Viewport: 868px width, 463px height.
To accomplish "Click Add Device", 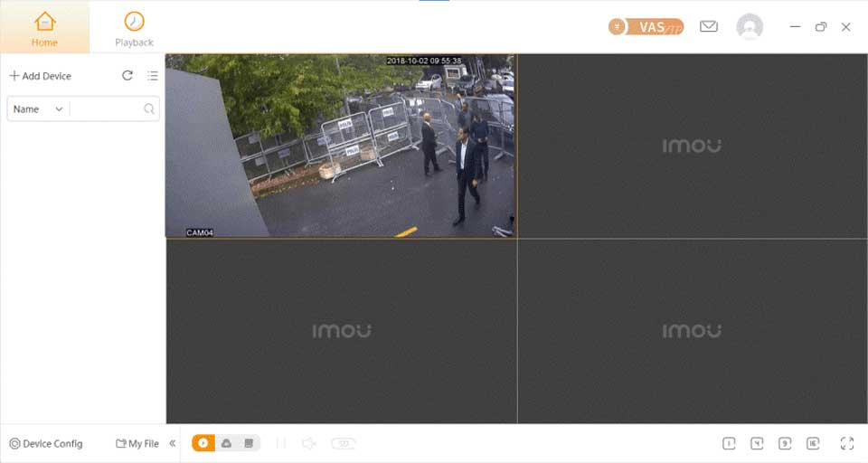I will pos(41,76).
